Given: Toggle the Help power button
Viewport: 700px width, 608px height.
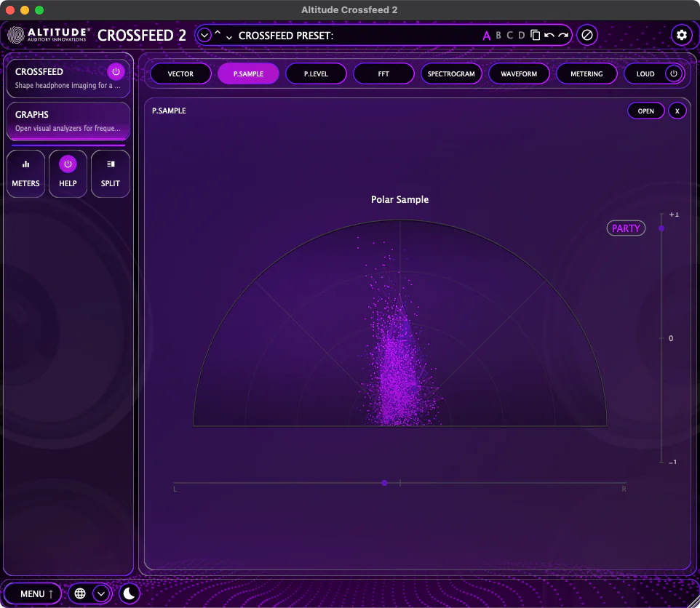Looking at the screenshot, I should click(68, 164).
